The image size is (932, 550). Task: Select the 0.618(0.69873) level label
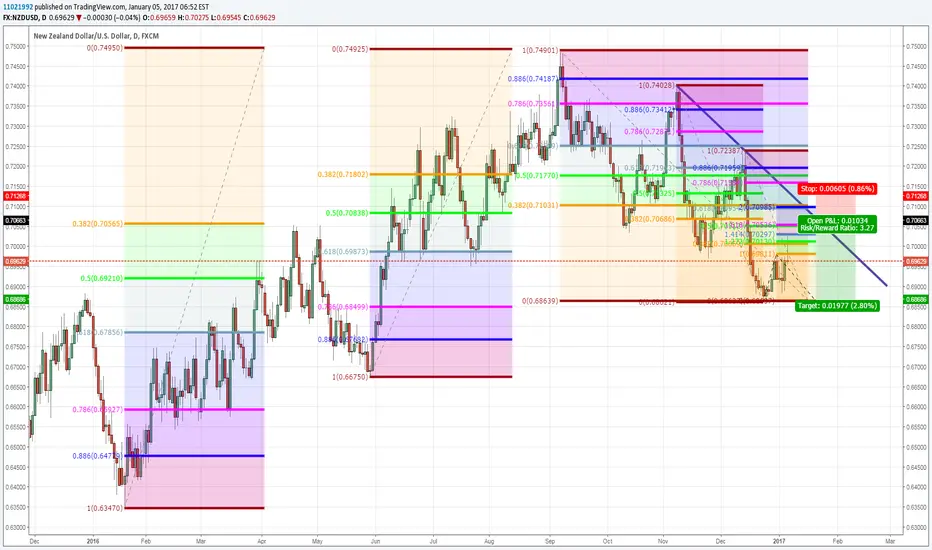point(343,252)
